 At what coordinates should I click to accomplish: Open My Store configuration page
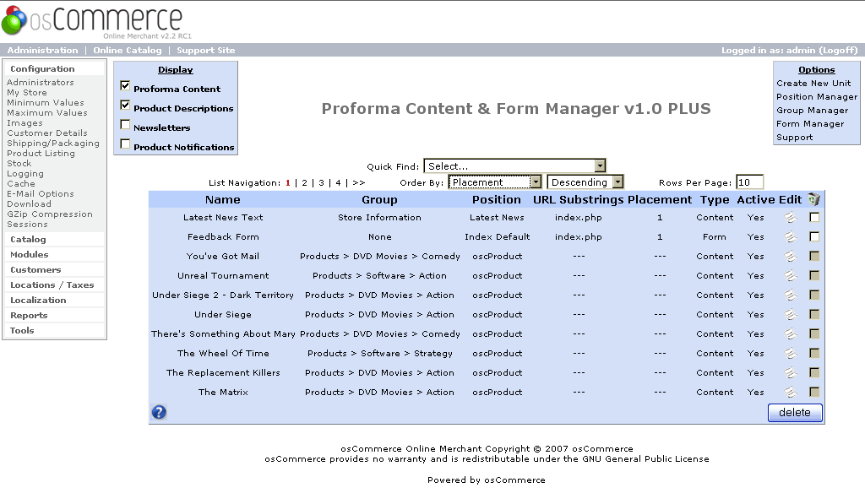27,93
